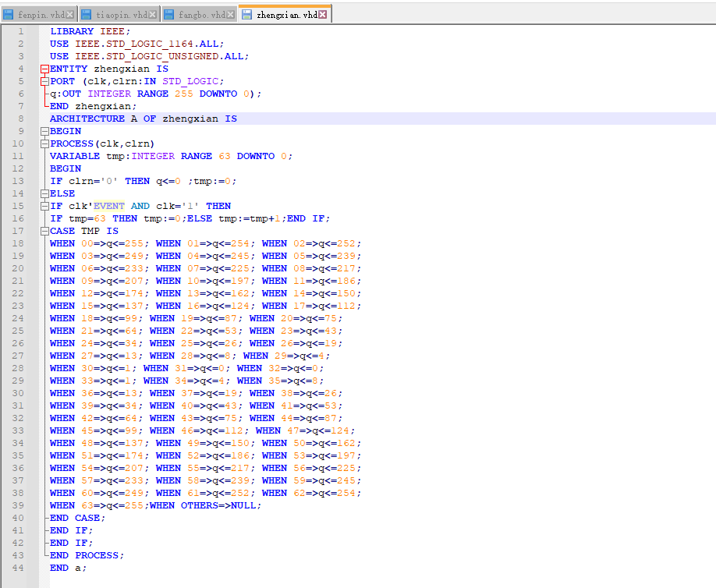The image size is (716, 588).
Task: Click "WHEN 22=>q<=53;" statement
Action: click(197, 331)
